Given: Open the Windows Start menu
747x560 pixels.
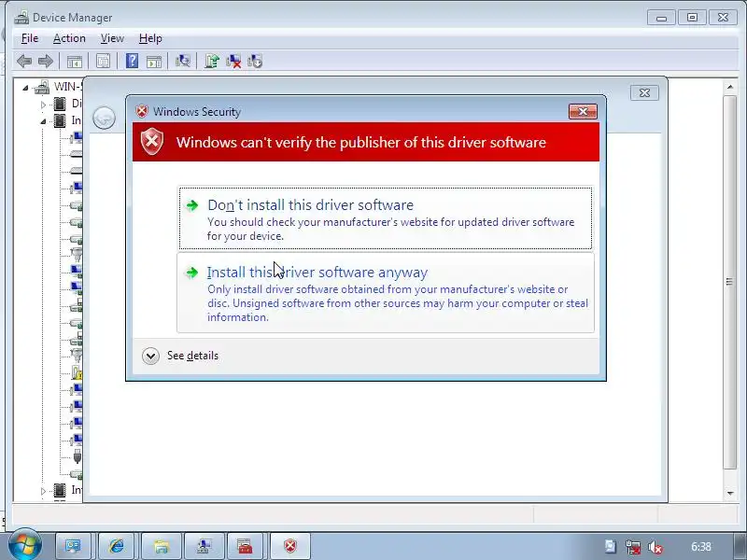Looking at the screenshot, I should pos(24,545).
